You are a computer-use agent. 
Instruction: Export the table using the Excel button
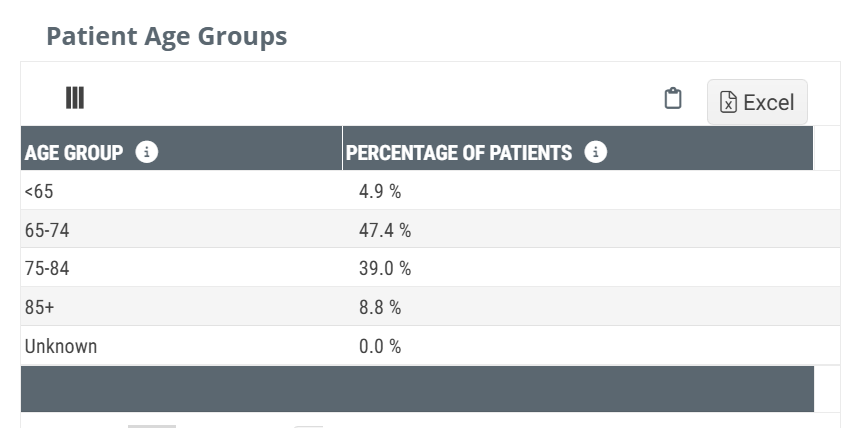pyautogui.click(x=757, y=102)
